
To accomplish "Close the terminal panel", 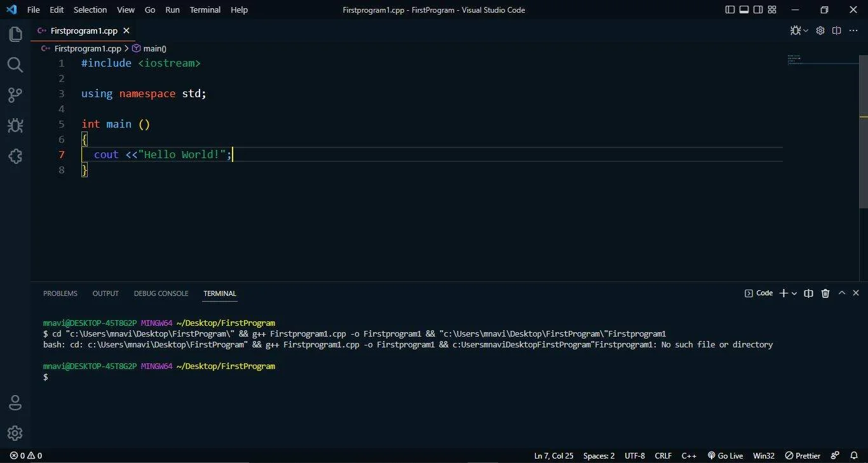I will click(856, 293).
